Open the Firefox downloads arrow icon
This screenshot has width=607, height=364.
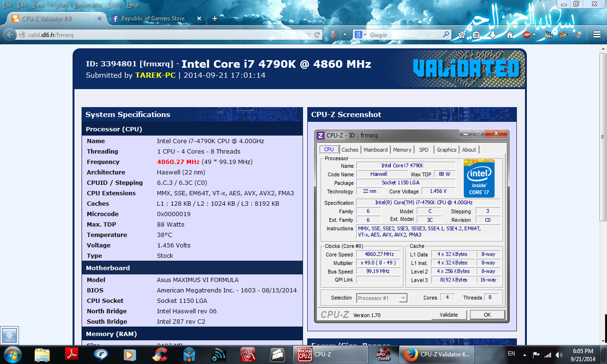[493, 35]
